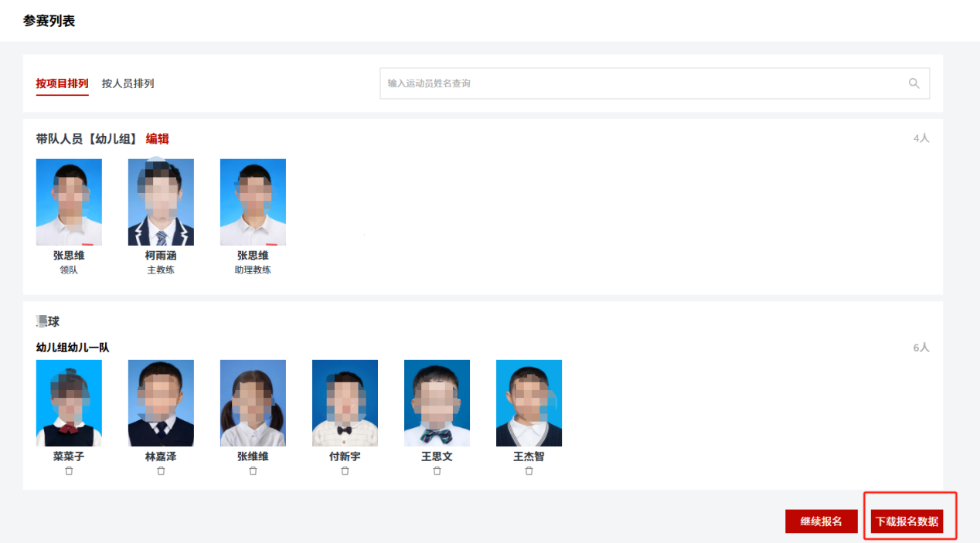Image resolution: width=980 pixels, height=543 pixels.
Task: Open photo of 助理教练 张思维
Action: pos(253,202)
